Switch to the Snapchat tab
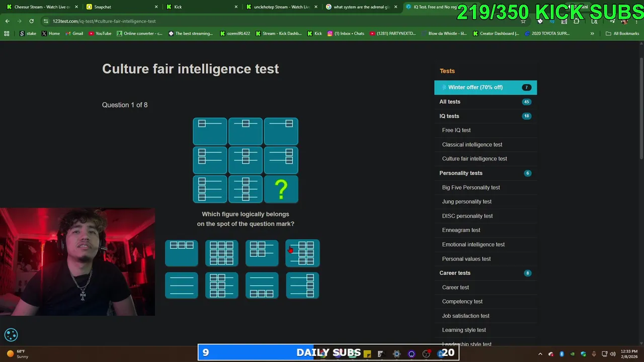Viewport: 644px width, 362px height. [x=122, y=7]
